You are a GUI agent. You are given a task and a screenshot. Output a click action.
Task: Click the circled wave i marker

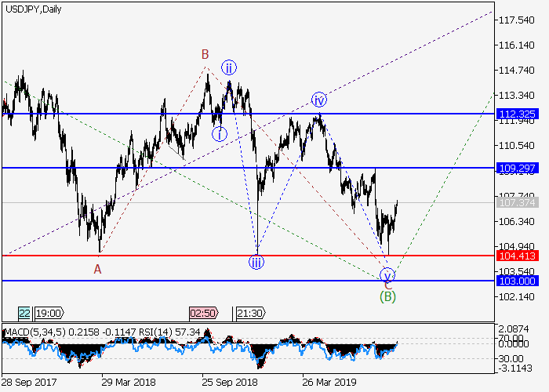[x=220, y=134]
